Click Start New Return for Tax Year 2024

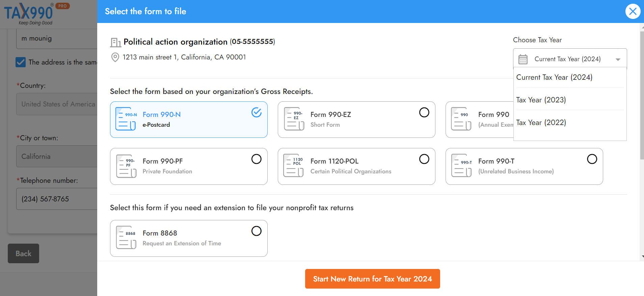coord(373,279)
